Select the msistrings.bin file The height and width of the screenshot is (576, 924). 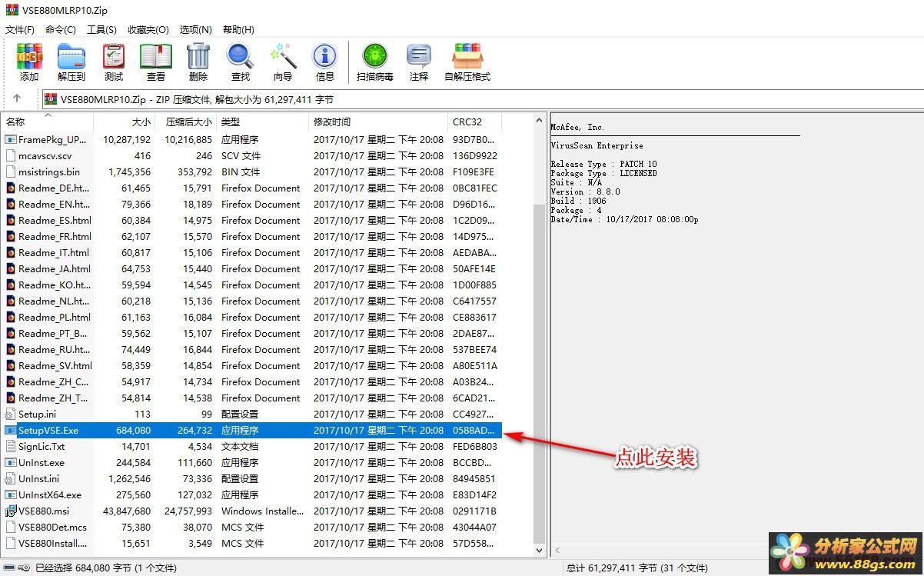[x=49, y=171]
